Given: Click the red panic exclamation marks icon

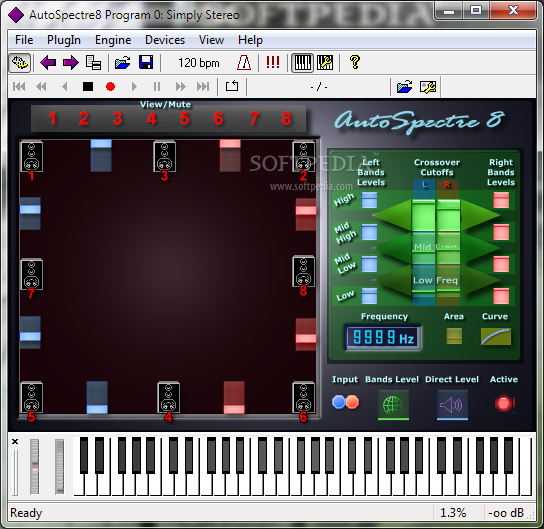Looking at the screenshot, I should click(x=273, y=63).
